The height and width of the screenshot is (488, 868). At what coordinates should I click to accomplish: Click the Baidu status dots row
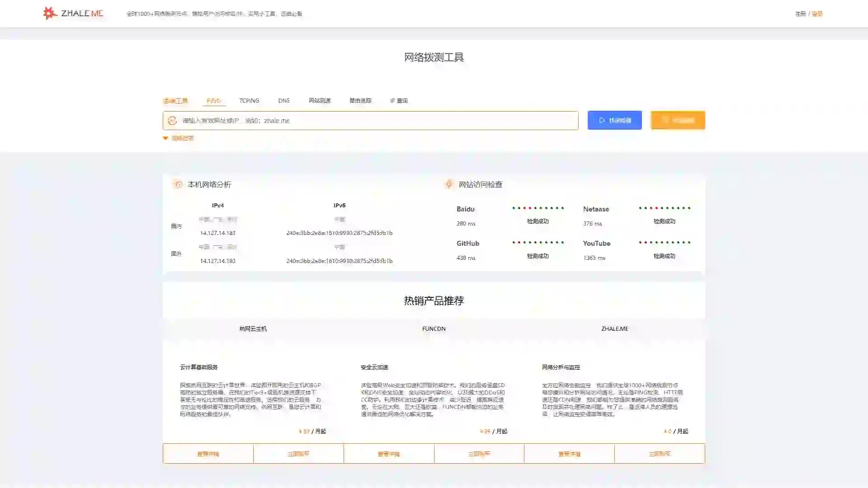(x=538, y=208)
